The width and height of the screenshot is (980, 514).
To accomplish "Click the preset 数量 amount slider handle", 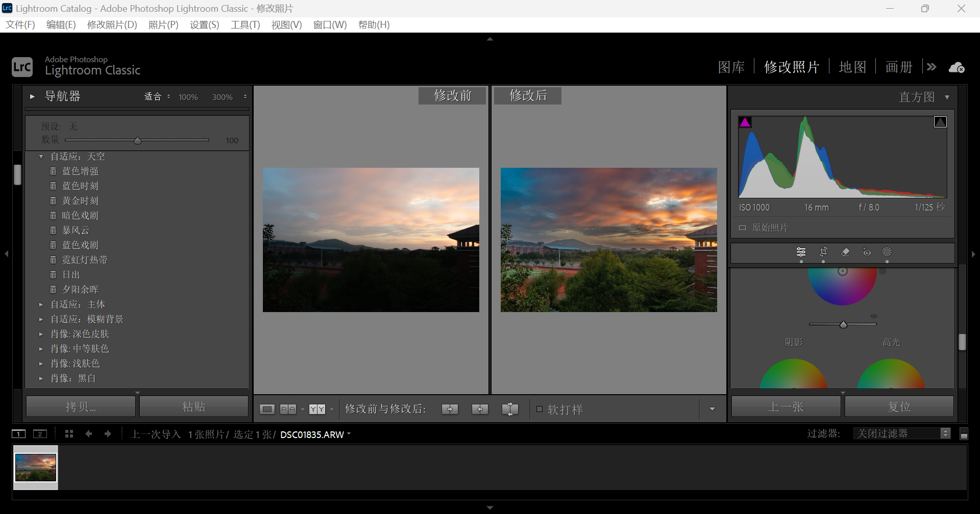I will 137,140.
